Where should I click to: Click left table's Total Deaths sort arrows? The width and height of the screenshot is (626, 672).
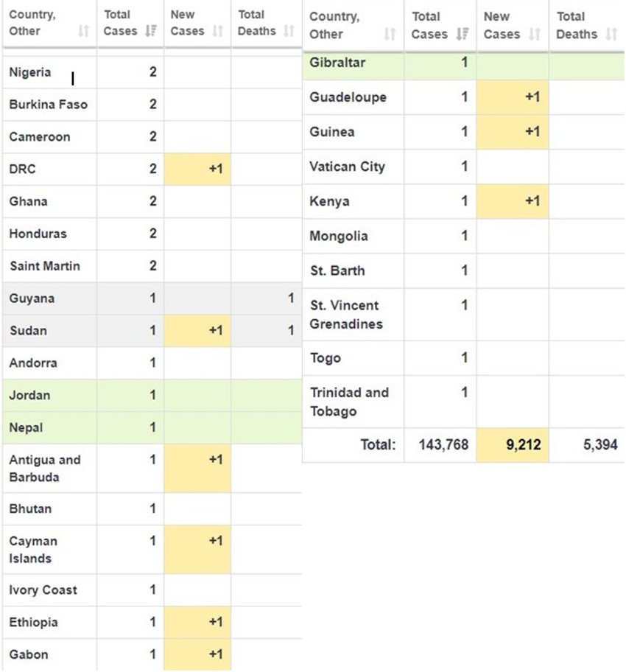click(x=289, y=31)
